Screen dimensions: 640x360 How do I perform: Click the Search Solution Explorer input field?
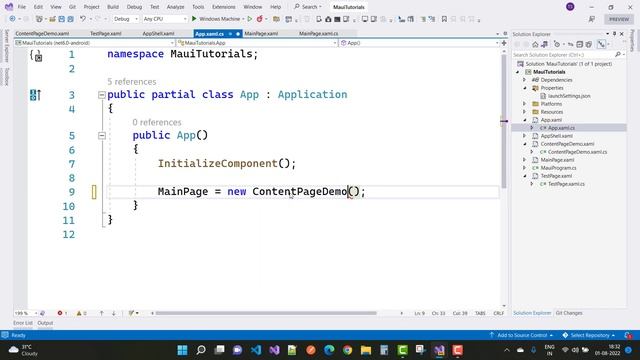(x=563, y=55)
